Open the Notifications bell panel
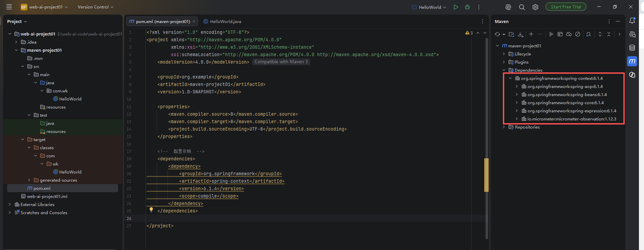This screenshot has height=250, width=644. tap(632, 21)
